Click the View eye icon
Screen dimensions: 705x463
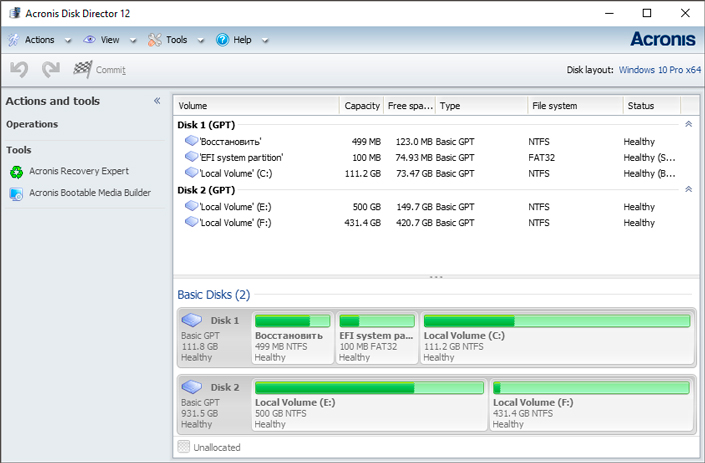89,40
